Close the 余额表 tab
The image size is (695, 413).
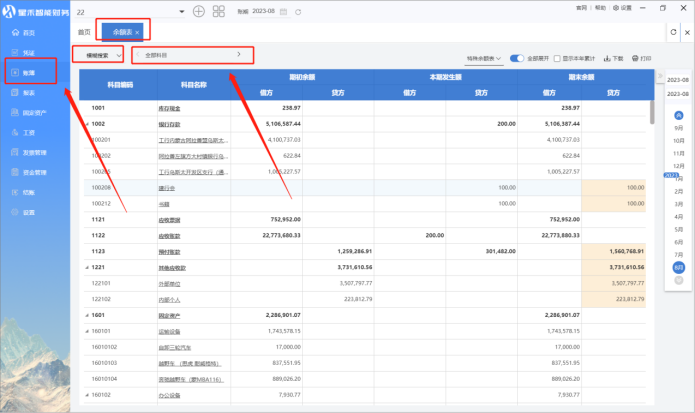136,33
